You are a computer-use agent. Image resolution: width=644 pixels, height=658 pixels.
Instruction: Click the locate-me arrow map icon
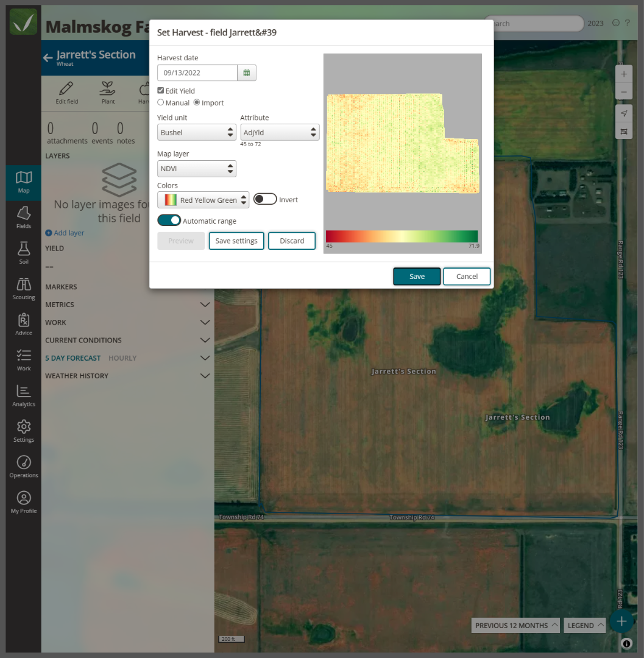[x=624, y=113]
